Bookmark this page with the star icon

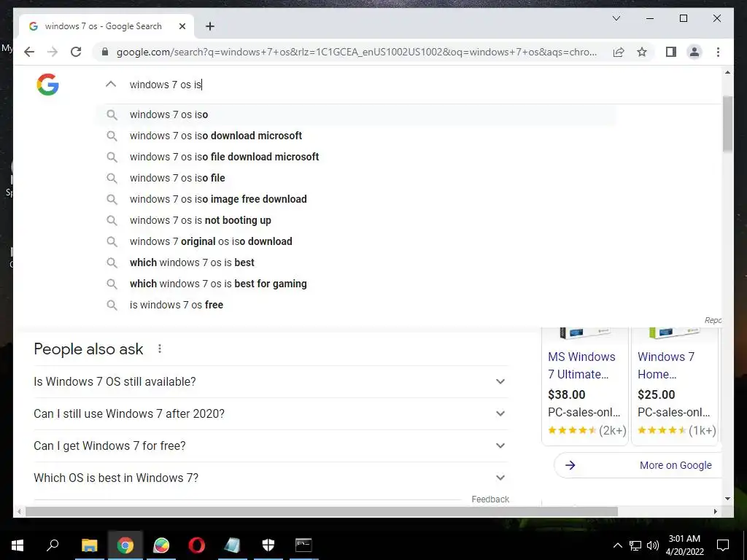coord(642,52)
